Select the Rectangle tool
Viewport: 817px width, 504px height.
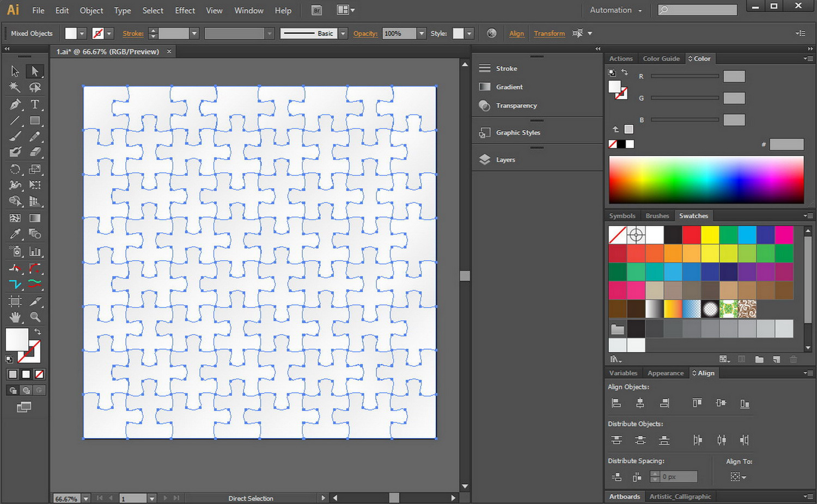35,120
